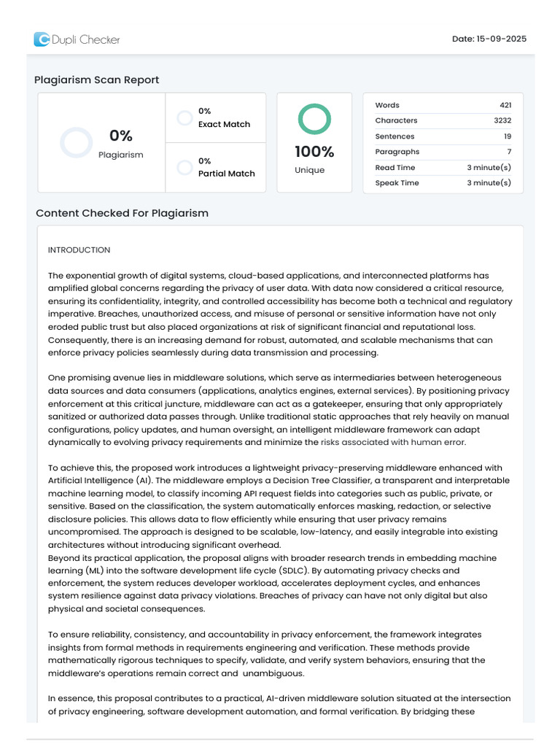The width and height of the screenshot is (560, 747).
Task: Click the Paragraphs 7 row
Action: (x=443, y=152)
